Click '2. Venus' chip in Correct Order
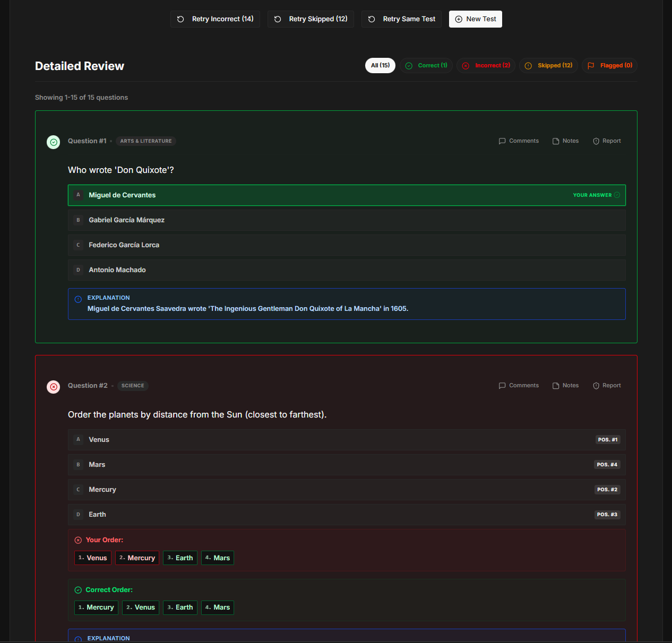Screen dimensions: 672x643 pyautogui.click(x=141, y=607)
